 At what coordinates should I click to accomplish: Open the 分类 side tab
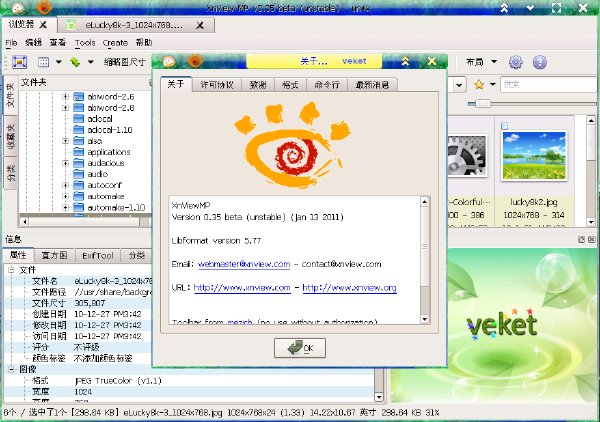point(10,173)
